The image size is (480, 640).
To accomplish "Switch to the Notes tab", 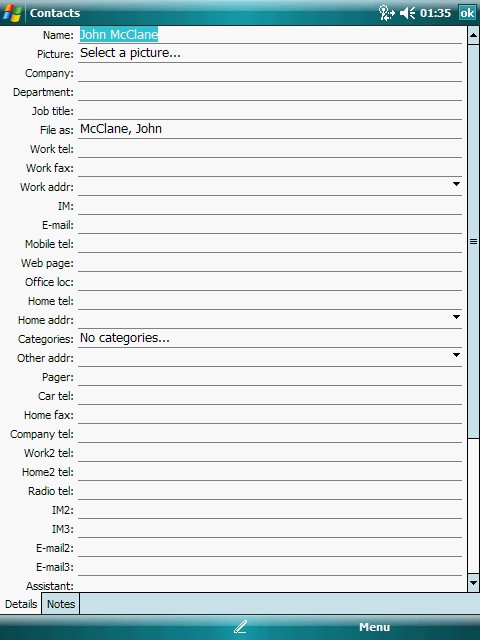I will pyautogui.click(x=61, y=604).
